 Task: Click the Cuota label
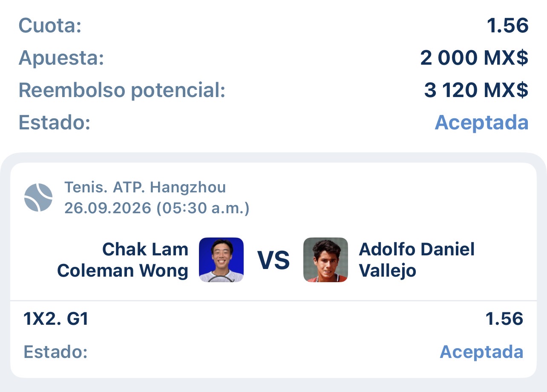pos(50,26)
